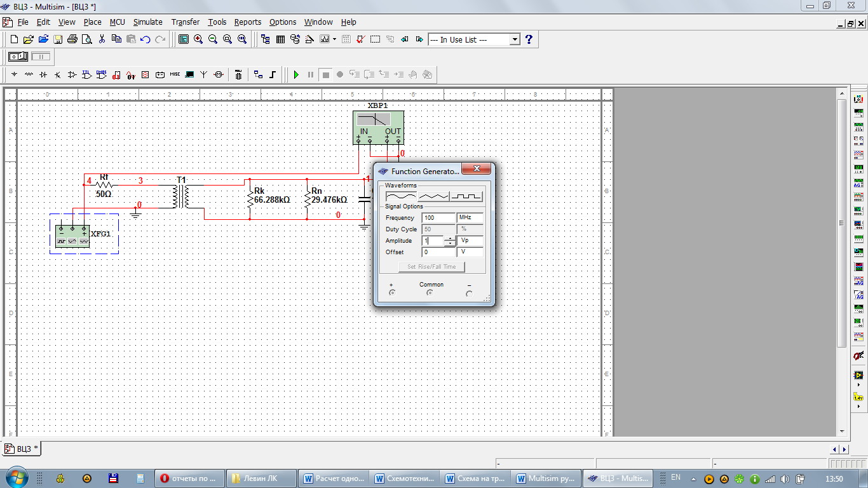Open Левин ЛК folder taskbar item
Screen dimensions: 868x488
[x=262, y=478]
